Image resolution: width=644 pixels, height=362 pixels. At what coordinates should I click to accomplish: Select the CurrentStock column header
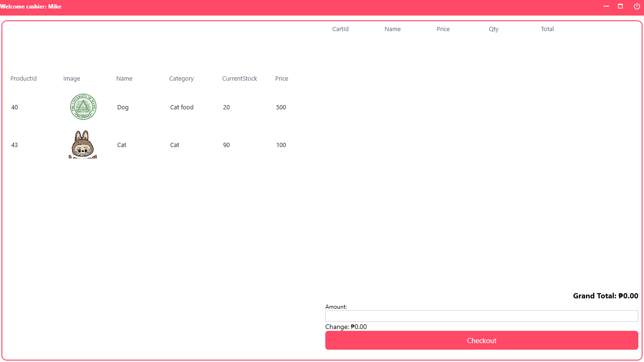pos(239,78)
